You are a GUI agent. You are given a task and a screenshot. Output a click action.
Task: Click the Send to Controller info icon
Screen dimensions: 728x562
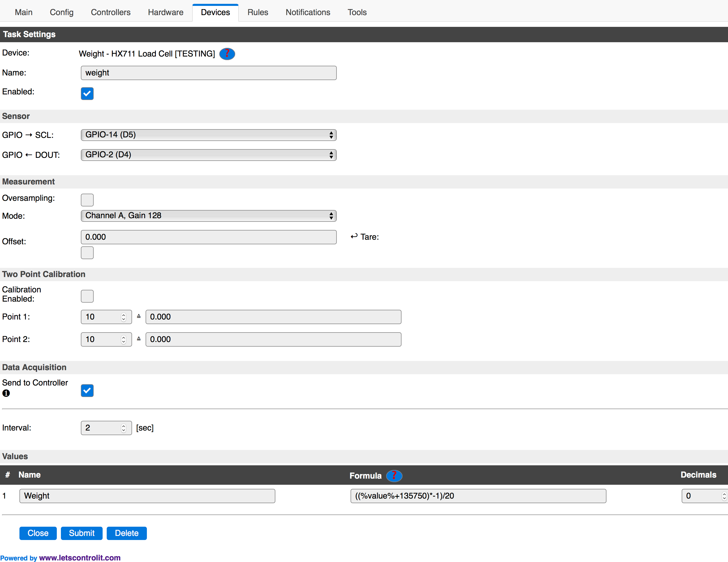tap(6, 393)
